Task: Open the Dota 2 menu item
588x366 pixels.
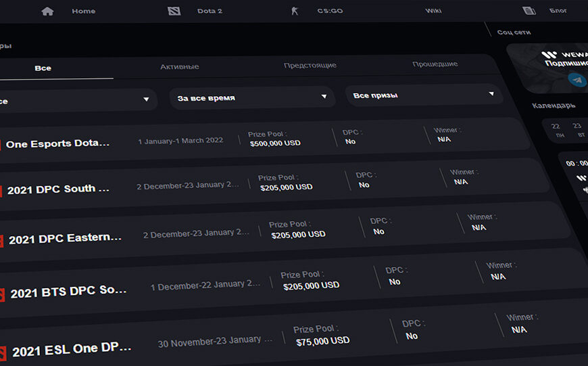Action: [210, 11]
